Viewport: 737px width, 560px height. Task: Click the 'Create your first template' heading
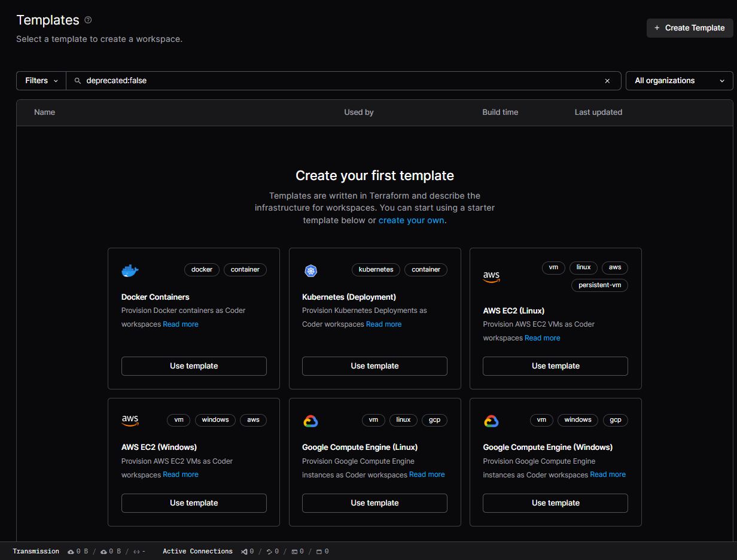[375, 176]
